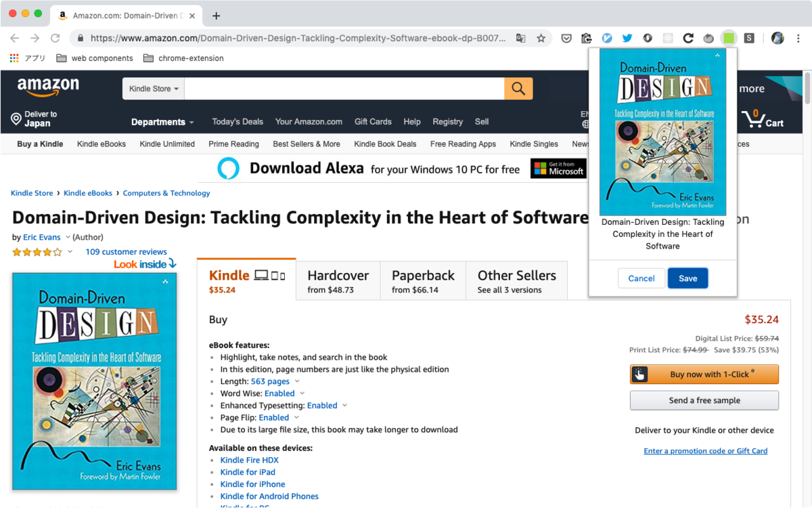Open the chrome-extension bookmarks folder
The height and width of the screenshot is (508, 812).
183,58
